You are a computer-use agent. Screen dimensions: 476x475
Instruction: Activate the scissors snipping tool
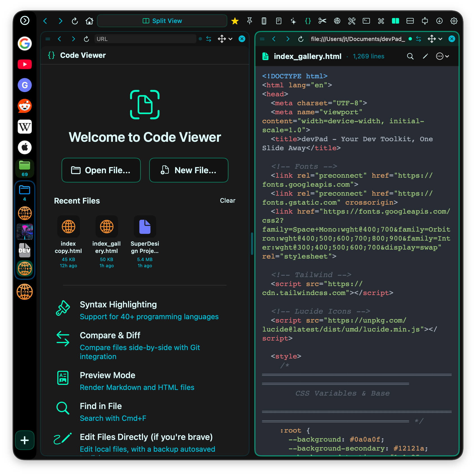(x=323, y=21)
